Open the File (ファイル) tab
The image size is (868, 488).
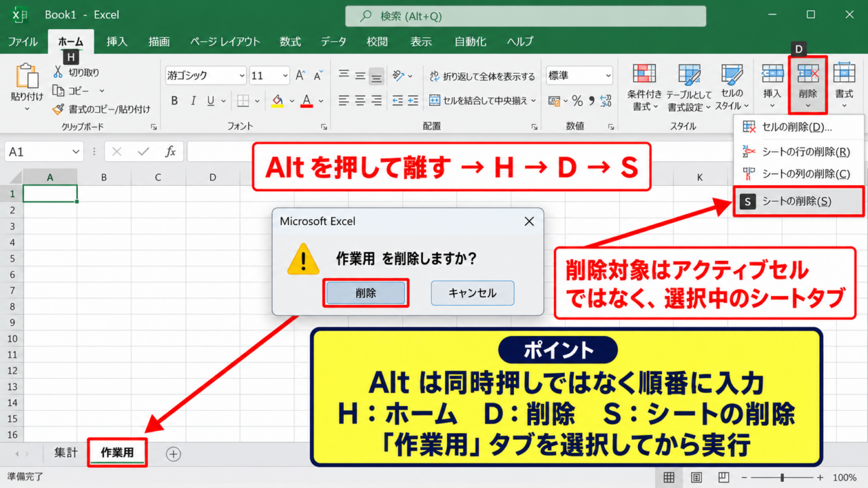point(22,41)
